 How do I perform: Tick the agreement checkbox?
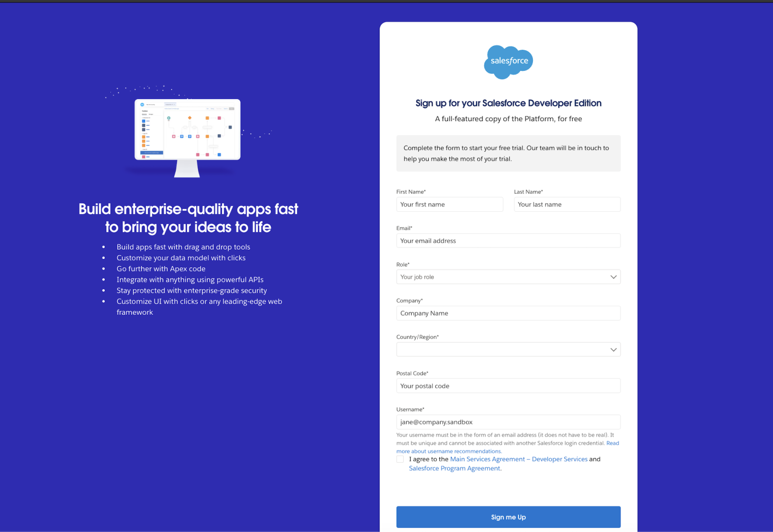(400, 459)
